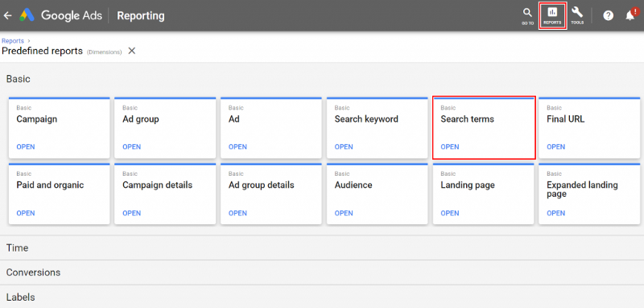644x308 pixels.
Task: Collapse the Basic section header
Action: click(x=18, y=79)
